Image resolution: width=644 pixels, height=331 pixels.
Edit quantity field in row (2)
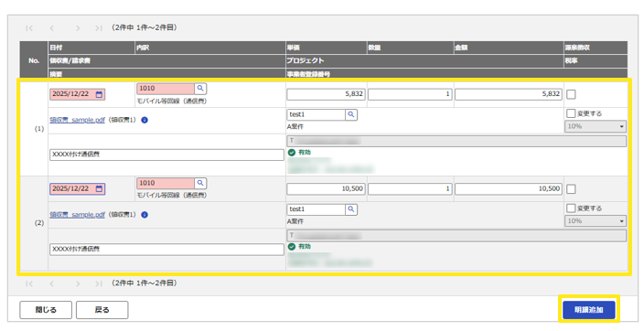coord(410,189)
